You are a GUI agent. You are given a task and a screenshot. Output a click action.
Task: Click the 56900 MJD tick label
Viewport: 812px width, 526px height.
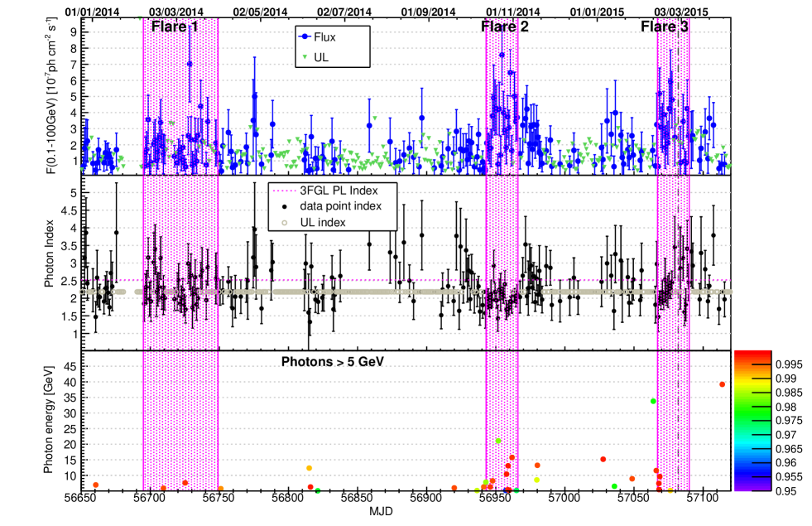426,499
